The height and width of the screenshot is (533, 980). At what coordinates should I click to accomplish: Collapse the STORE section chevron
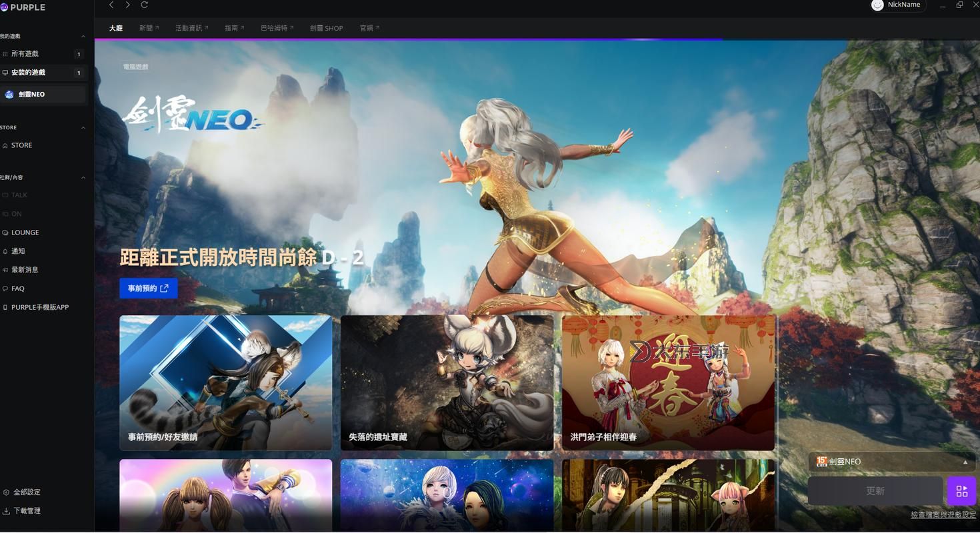[x=83, y=127]
